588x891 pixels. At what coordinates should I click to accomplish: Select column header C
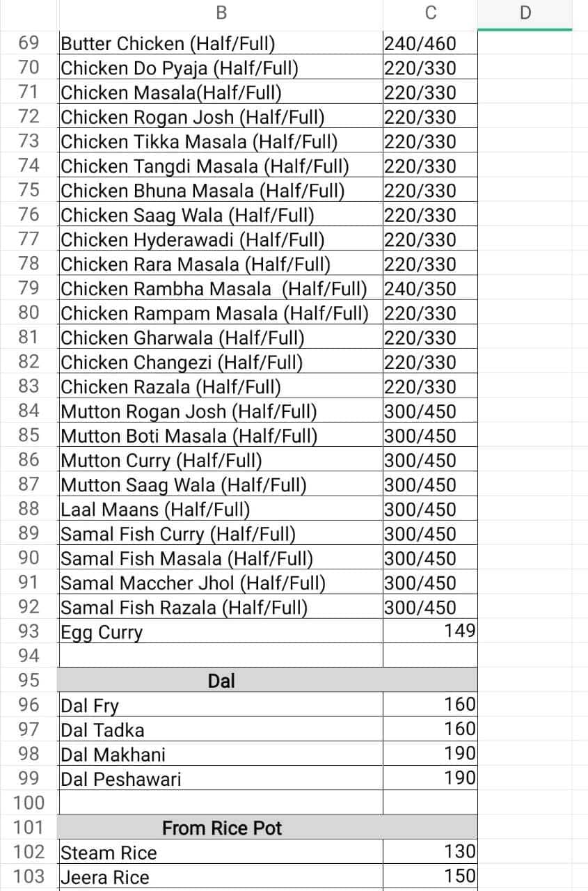(430, 13)
